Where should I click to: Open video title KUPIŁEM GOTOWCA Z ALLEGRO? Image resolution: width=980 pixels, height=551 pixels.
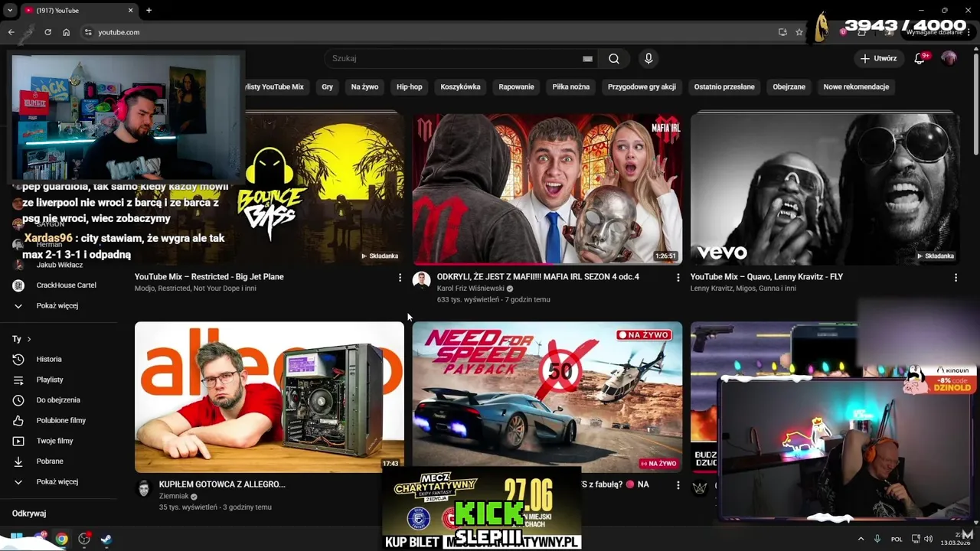point(222,484)
